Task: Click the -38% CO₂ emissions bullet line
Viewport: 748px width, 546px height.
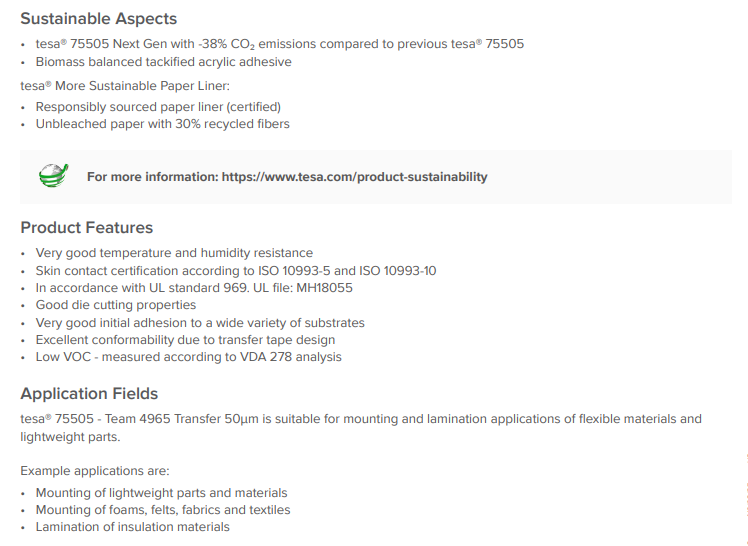Action: tap(279, 44)
